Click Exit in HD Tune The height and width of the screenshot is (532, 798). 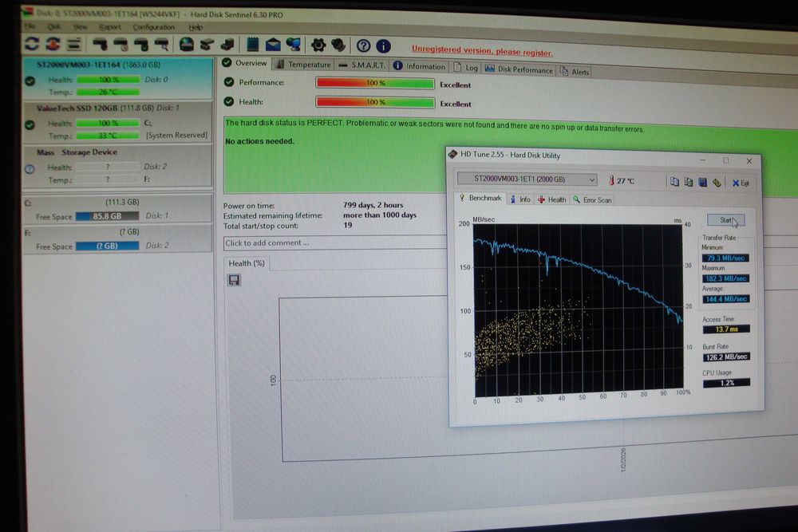tap(741, 183)
